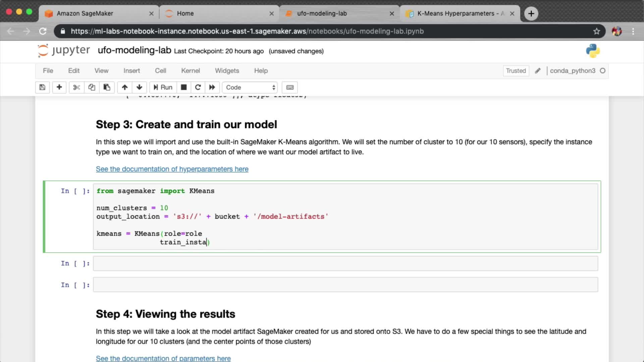Click the Run button
This screenshot has width=644, height=362.
[x=163, y=87]
